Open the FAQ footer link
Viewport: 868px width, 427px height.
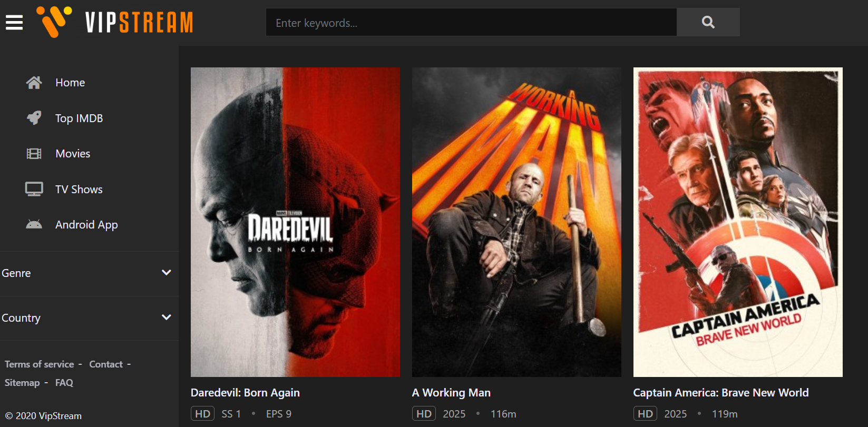coord(64,383)
